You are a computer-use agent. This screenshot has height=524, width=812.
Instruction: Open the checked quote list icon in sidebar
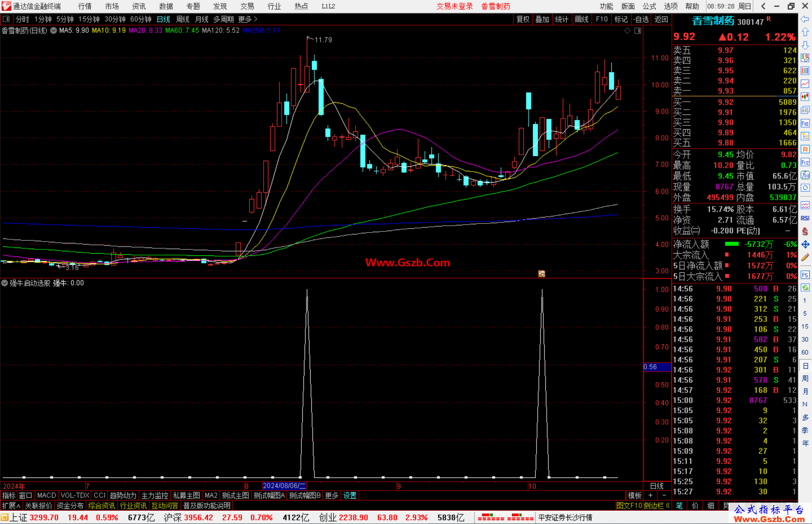pyautogui.click(x=804, y=58)
